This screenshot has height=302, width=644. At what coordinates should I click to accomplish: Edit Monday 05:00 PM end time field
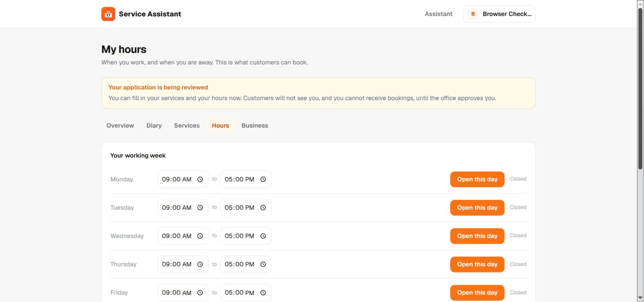246,179
